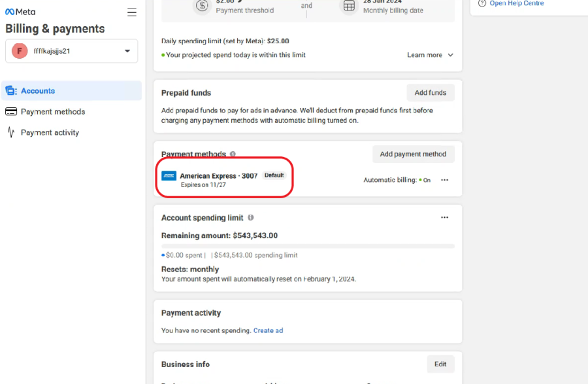Expand the Learn more chevron
Image resolution: width=588 pixels, height=384 pixels.
tap(451, 56)
